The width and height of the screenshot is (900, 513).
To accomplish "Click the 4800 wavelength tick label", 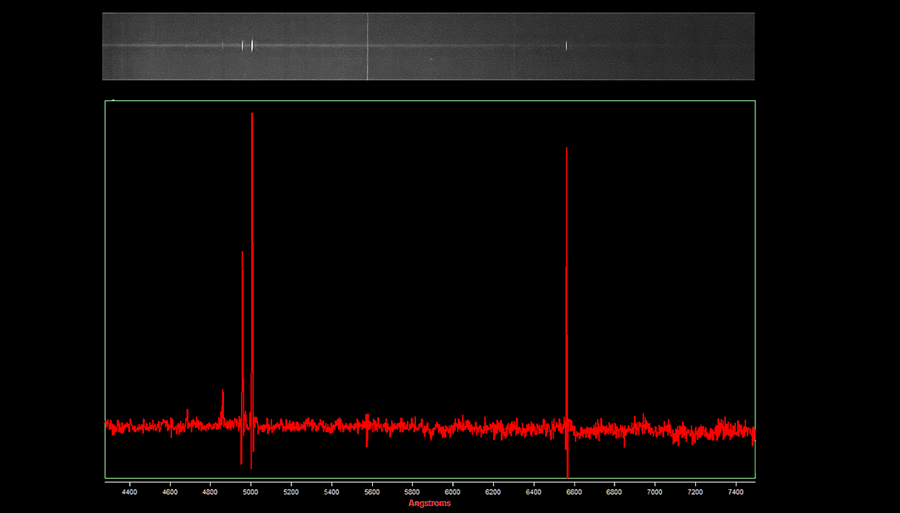I will click(x=210, y=491).
